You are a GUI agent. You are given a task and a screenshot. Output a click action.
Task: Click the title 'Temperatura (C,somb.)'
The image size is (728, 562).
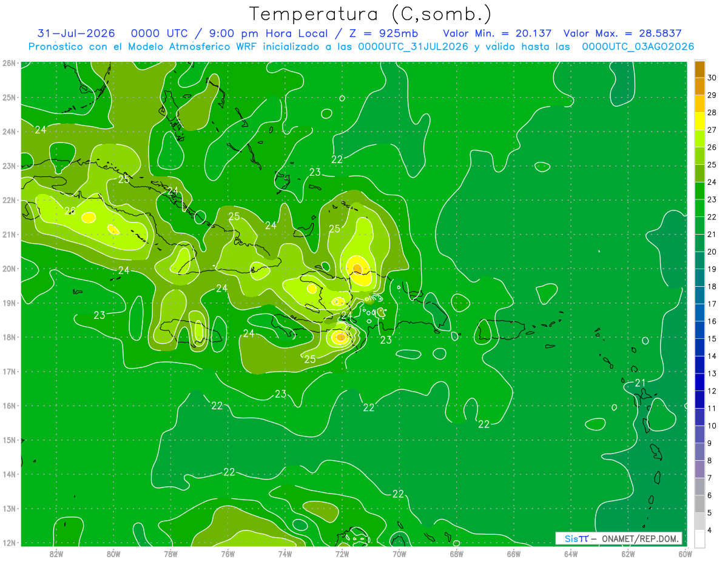(371, 14)
